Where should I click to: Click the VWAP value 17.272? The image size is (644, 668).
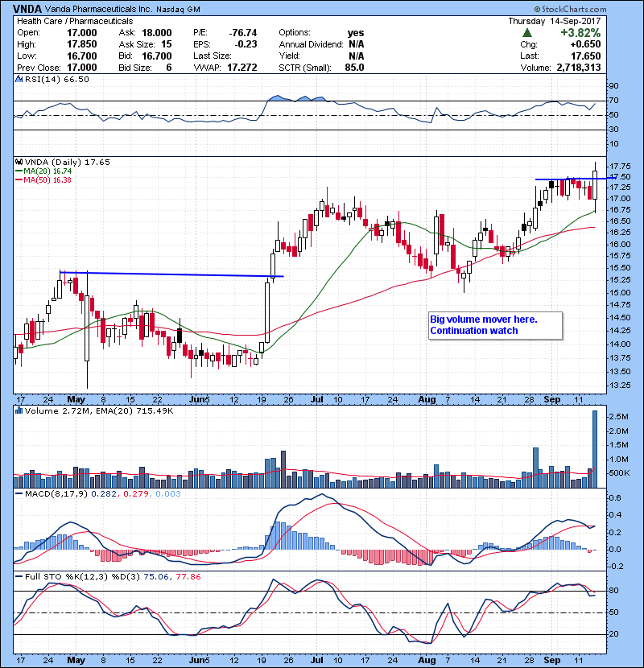[242, 68]
